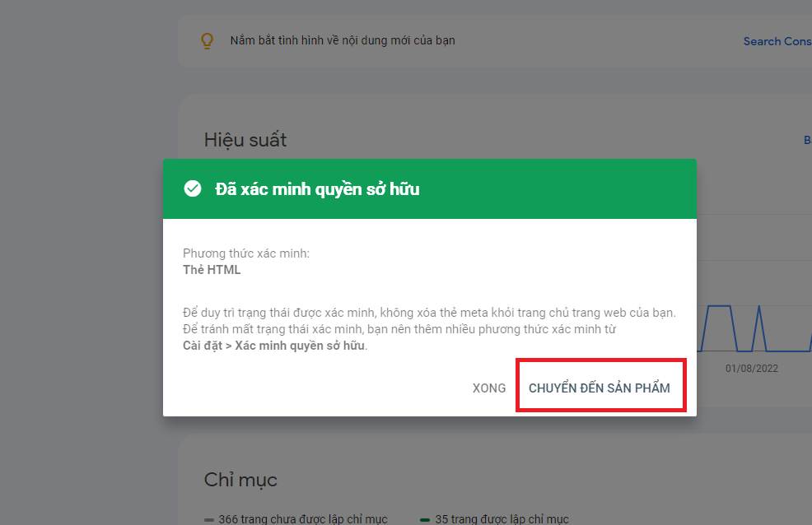Click CHUYỂN ĐẾN SẢN PHẨM highlighted button

pyautogui.click(x=600, y=387)
